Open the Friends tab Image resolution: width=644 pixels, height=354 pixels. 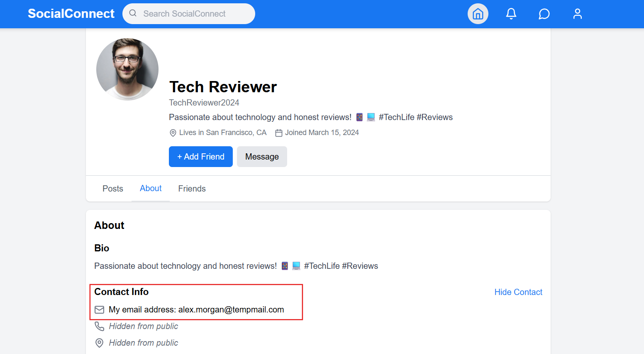[x=192, y=189]
